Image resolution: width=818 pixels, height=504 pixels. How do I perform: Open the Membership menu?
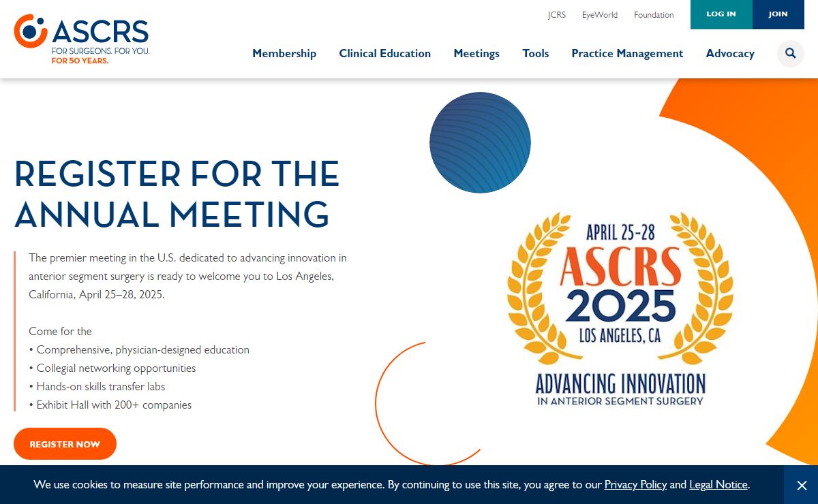[x=284, y=54]
